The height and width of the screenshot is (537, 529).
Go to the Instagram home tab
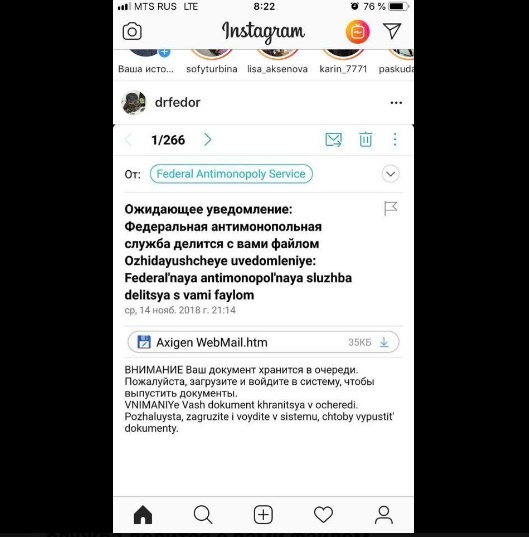tap(143, 514)
